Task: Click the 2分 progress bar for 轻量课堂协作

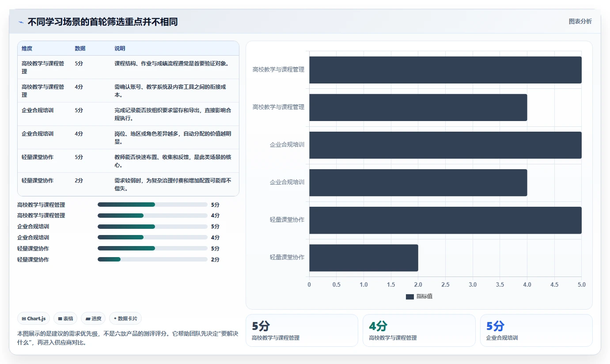Action: (152, 260)
